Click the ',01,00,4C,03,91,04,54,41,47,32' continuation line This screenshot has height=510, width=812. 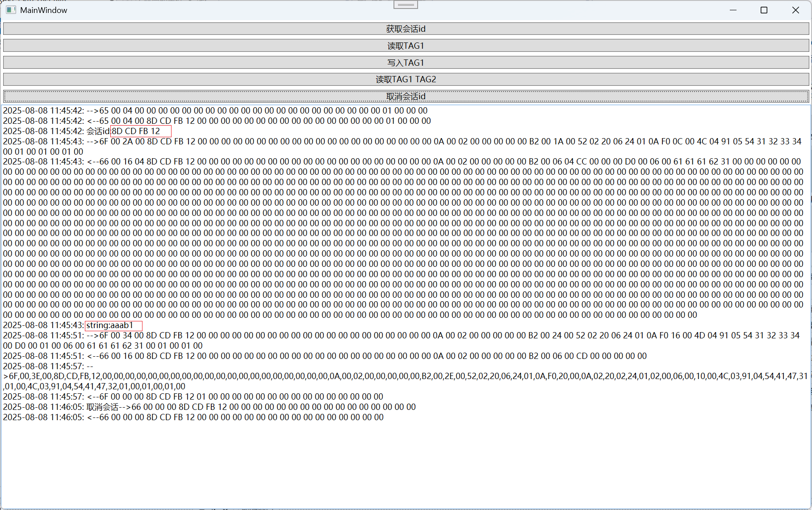click(x=94, y=386)
